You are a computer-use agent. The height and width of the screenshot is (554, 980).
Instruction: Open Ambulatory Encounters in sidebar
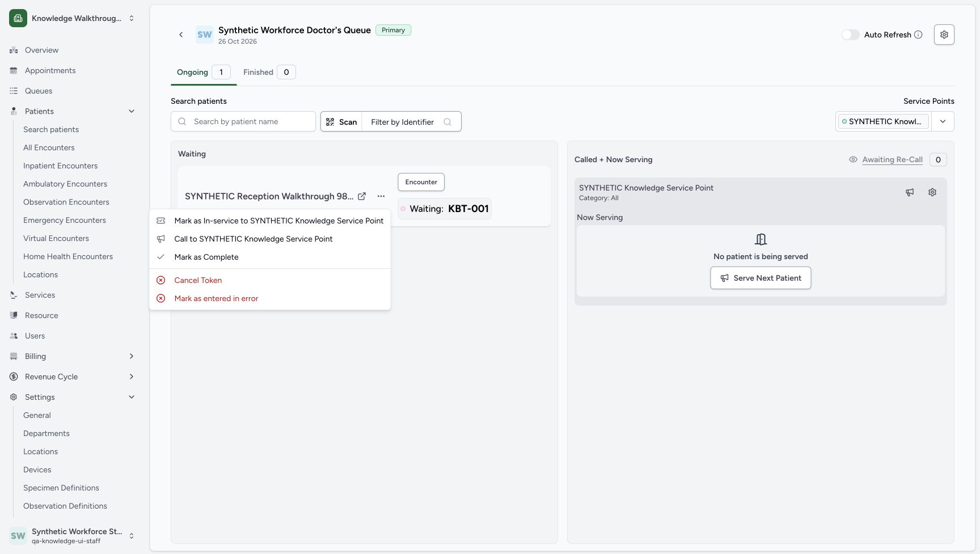click(x=65, y=184)
